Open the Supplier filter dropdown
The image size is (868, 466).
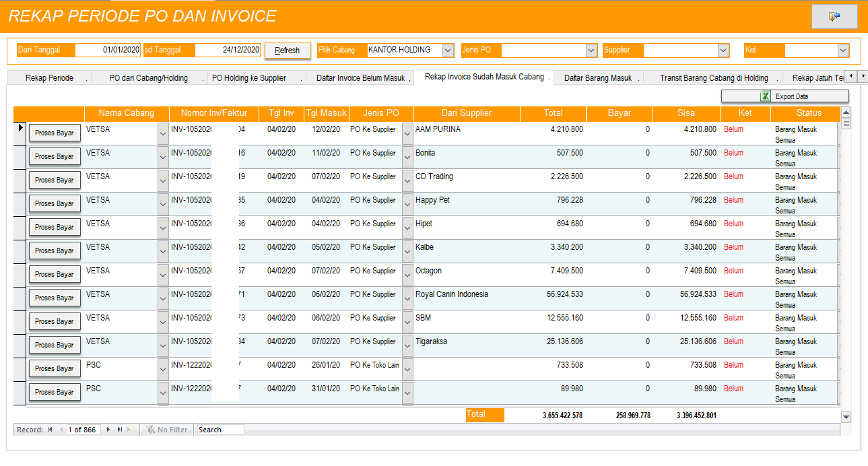tap(723, 51)
